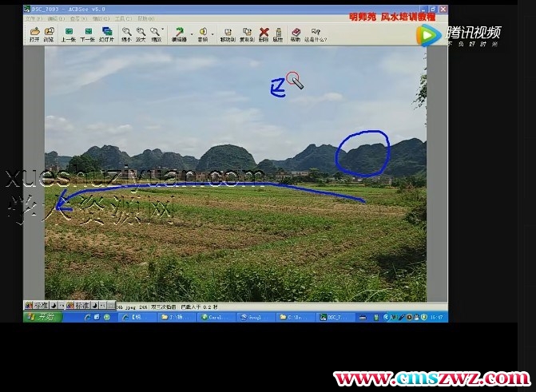Click the Copy To (复制到) icon

(247, 34)
